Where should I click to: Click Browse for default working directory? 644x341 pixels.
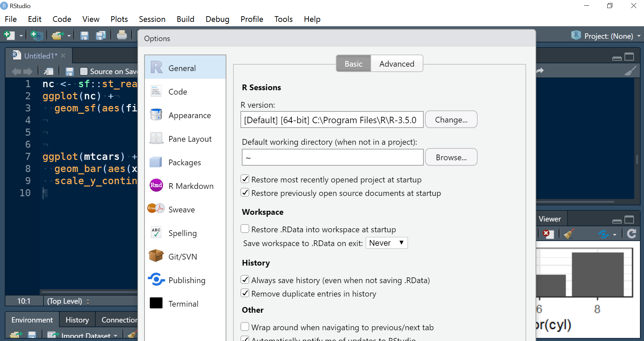pyautogui.click(x=451, y=157)
